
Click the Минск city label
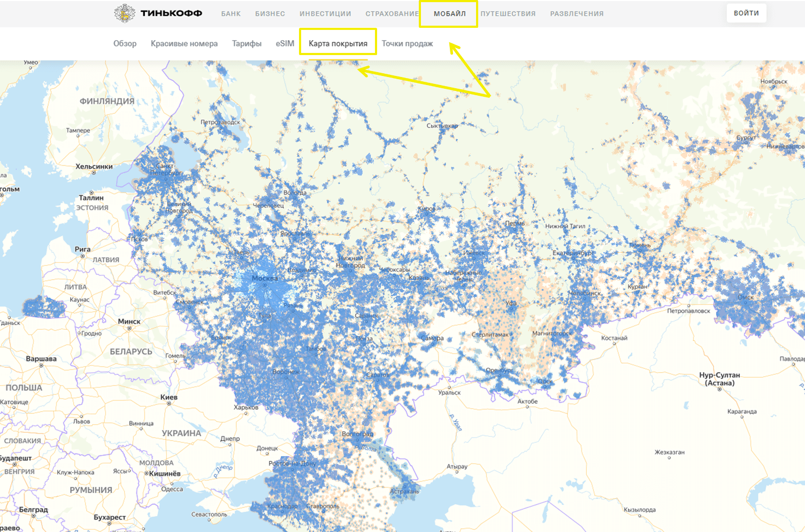129,321
